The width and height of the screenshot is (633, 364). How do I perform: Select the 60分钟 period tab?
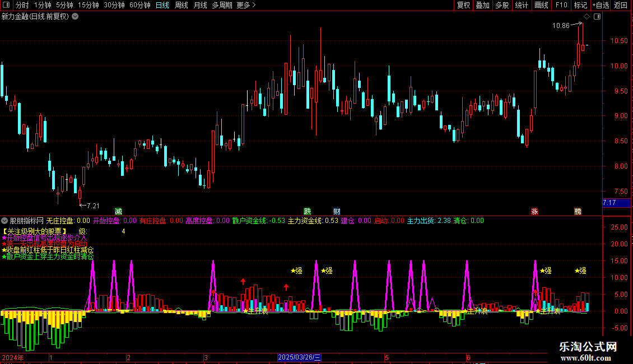[x=139, y=5]
